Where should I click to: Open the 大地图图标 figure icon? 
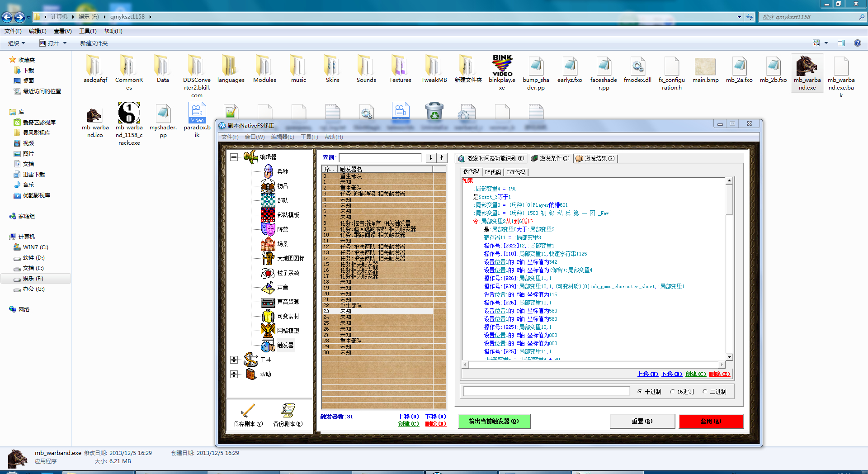[268, 258]
